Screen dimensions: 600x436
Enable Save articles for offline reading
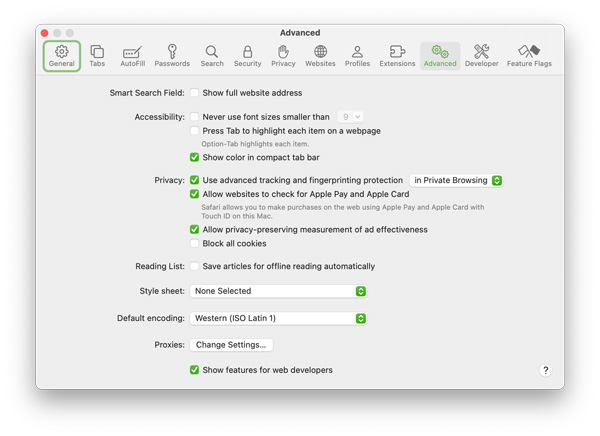(x=194, y=266)
